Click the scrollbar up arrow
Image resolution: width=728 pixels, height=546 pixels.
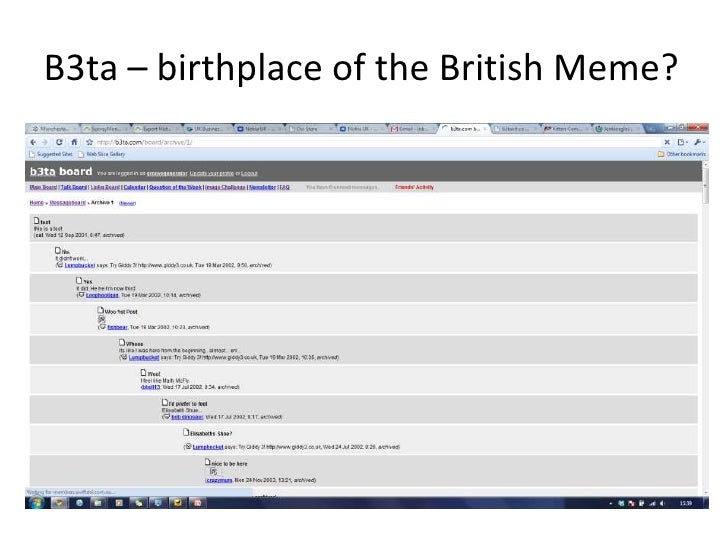706,164
